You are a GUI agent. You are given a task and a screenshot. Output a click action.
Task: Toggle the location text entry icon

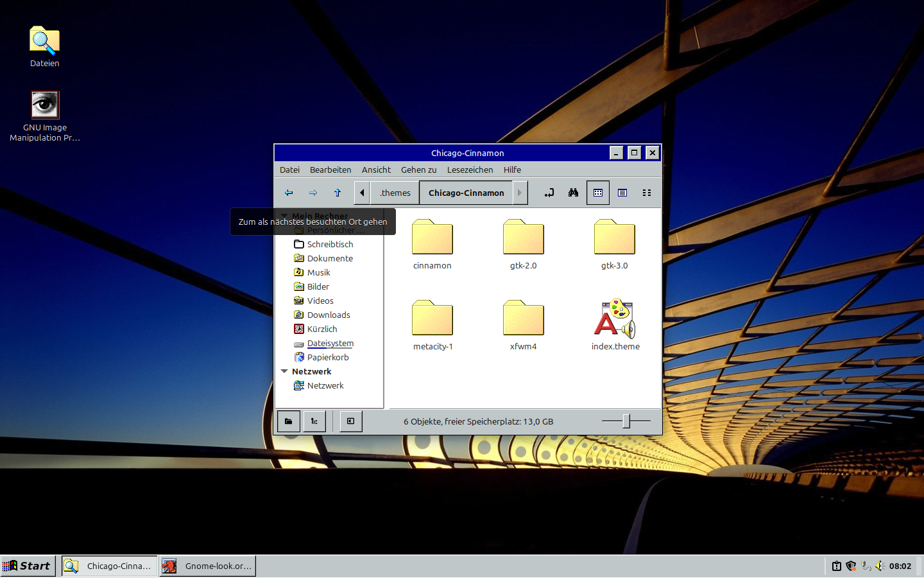point(549,193)
